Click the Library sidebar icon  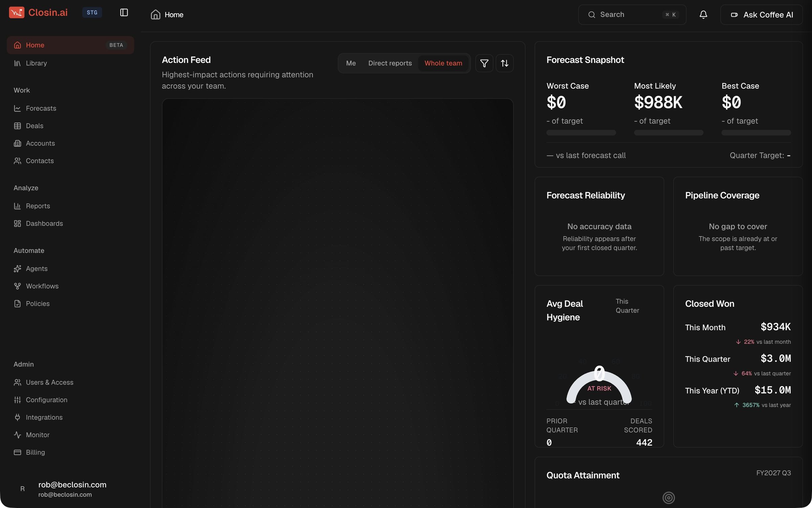point(17,63)
